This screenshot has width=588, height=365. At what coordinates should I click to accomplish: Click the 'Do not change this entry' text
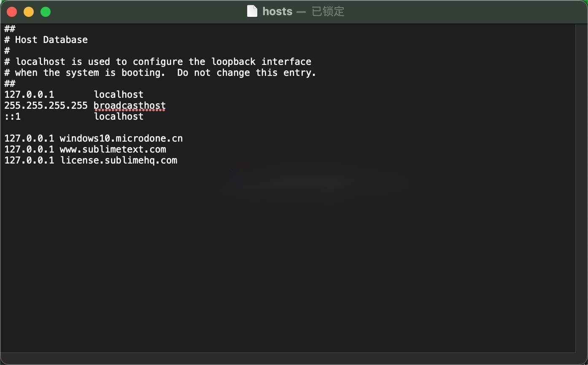246,72
